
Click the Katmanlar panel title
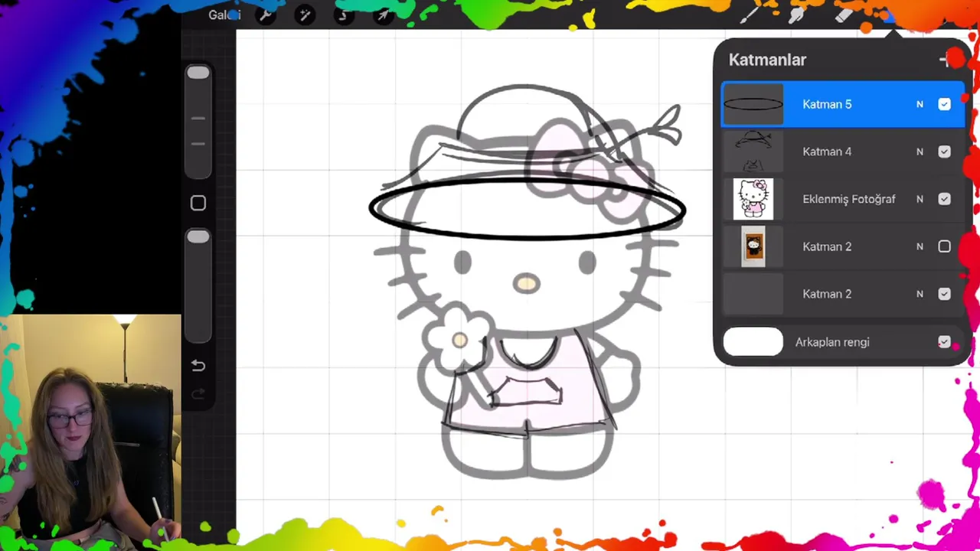(767, 60)
